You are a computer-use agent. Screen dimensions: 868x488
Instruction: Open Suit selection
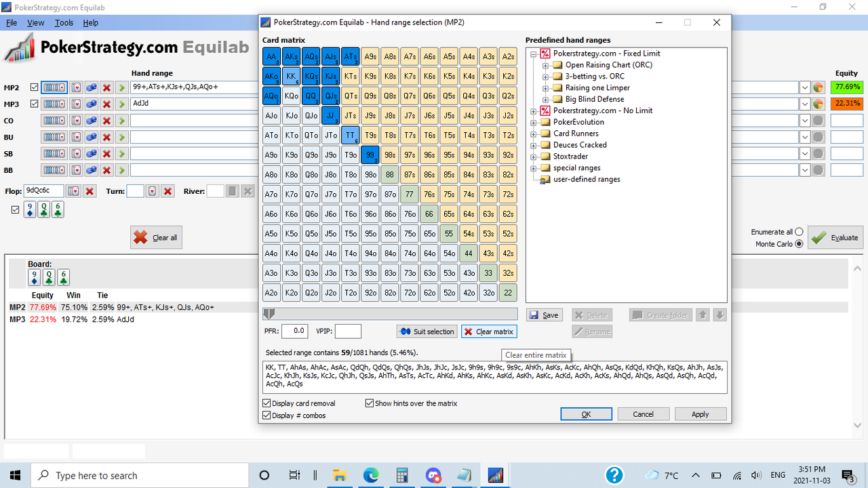(x=427, y=331)
